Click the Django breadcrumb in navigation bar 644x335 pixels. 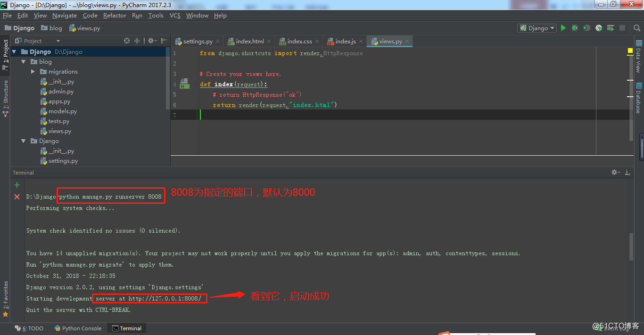pos(20,28)
